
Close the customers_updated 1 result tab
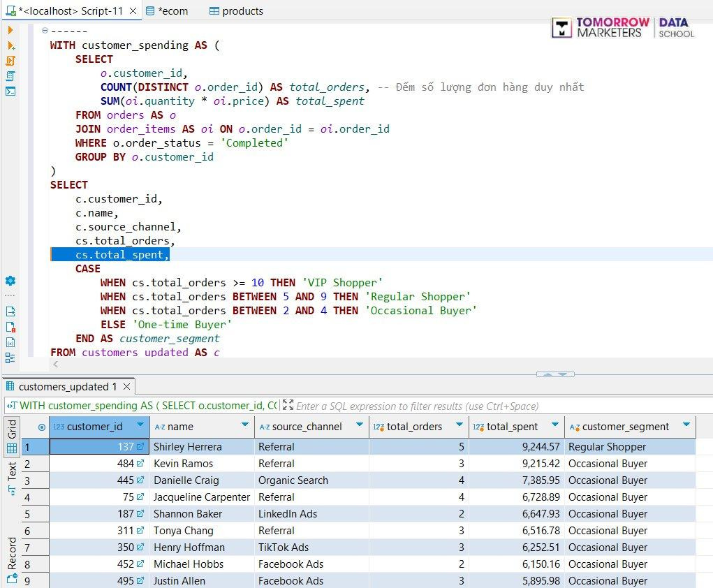127,387
